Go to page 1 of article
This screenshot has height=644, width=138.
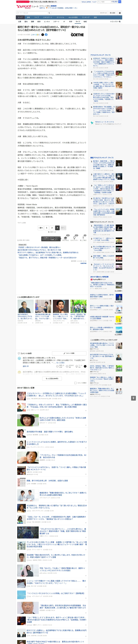46,228
